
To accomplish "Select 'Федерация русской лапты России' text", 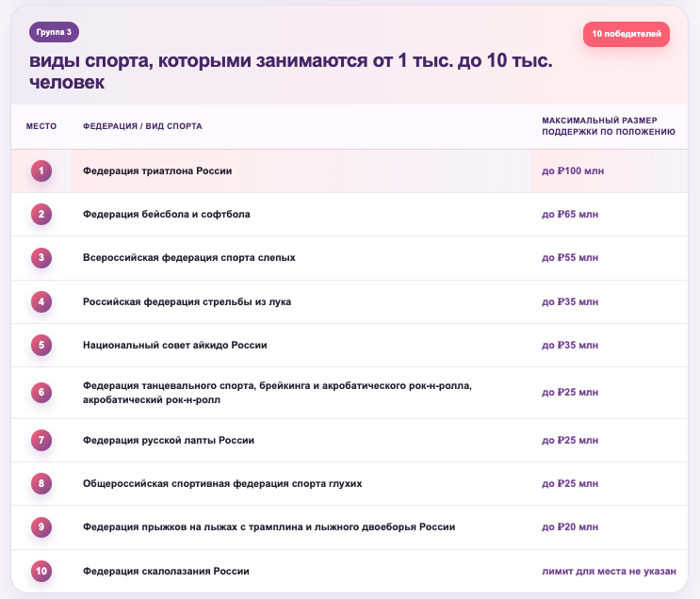I will click(x=169, y=440).
